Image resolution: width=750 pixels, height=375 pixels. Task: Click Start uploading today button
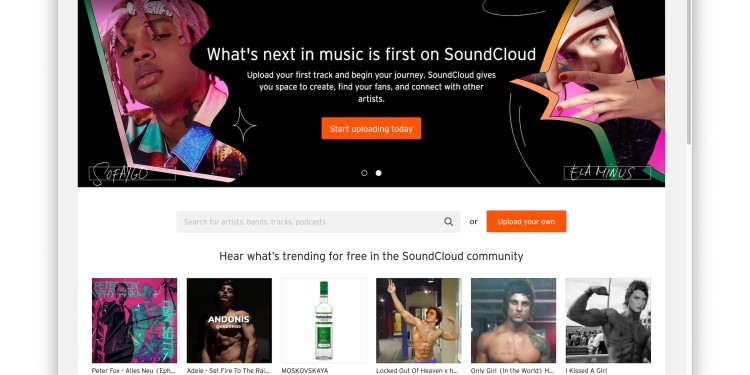[x=371, y=129]
